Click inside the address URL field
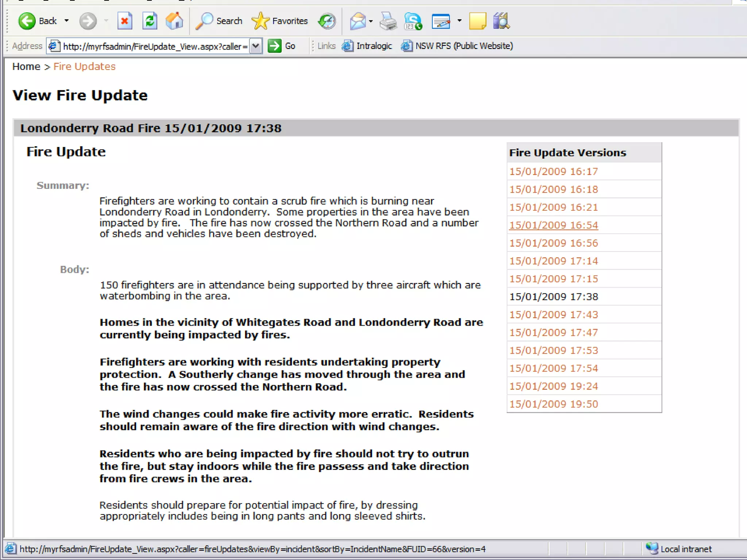The image size is (747, 560). [x=153, y=46]
